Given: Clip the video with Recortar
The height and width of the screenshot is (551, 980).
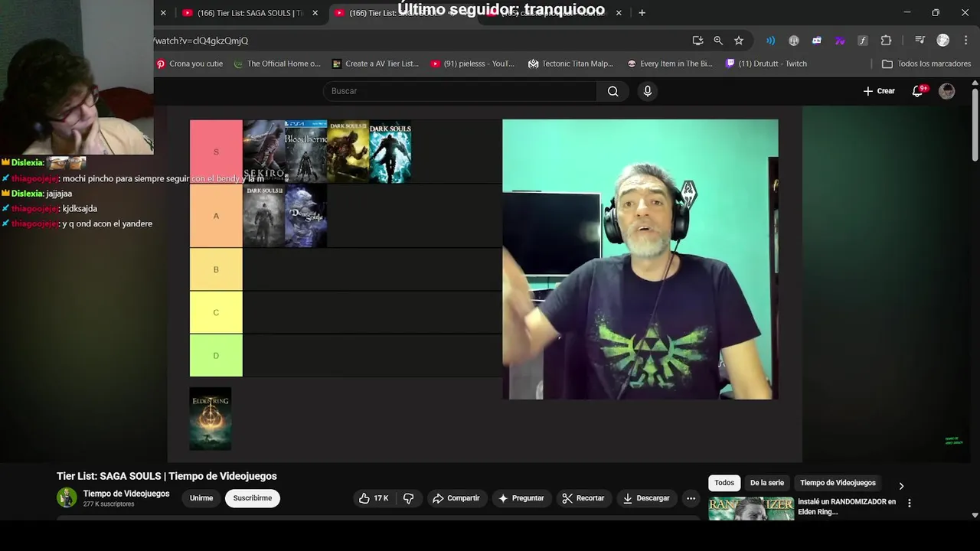Looking at the screenshot, I should (583, 498).
